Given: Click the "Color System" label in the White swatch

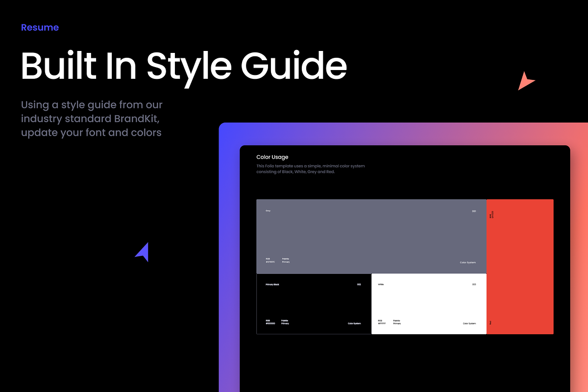Looking at the screenshot, I should pos(469,323).
